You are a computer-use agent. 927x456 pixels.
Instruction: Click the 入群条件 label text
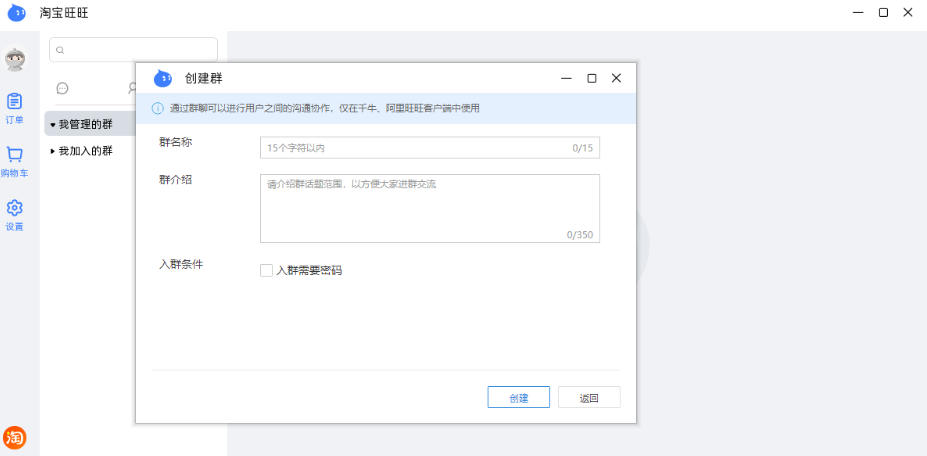click(181, 265)
